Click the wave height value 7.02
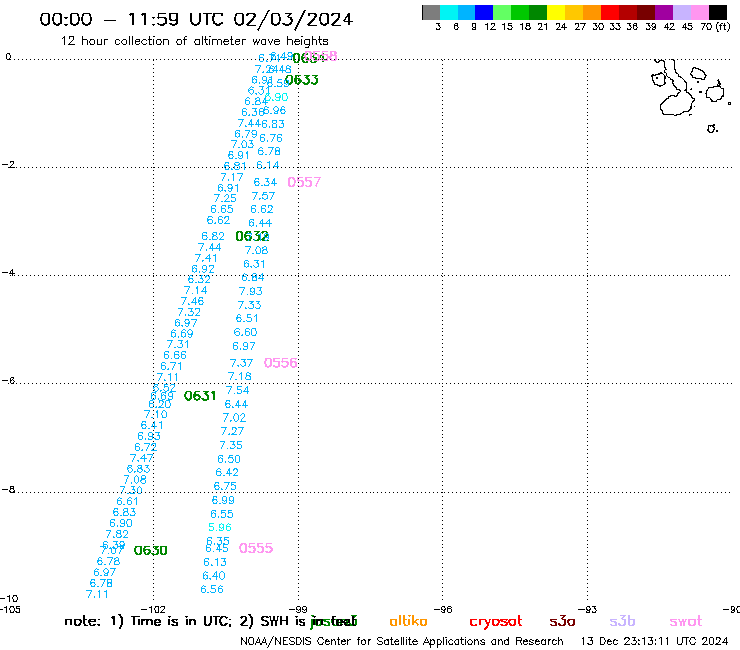 click(x=234, y=418)
